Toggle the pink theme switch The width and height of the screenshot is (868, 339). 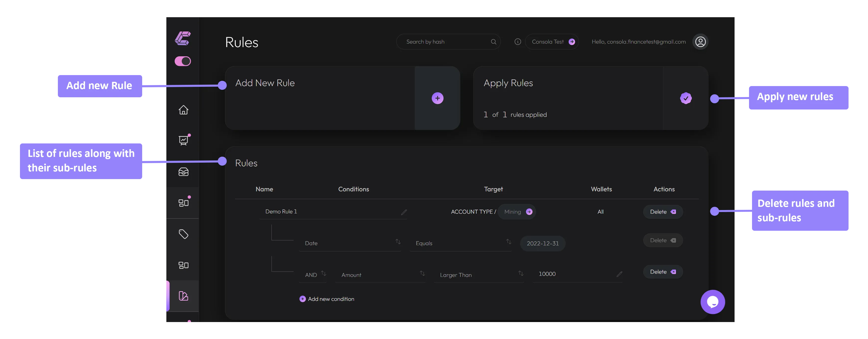tap(183, 61)
